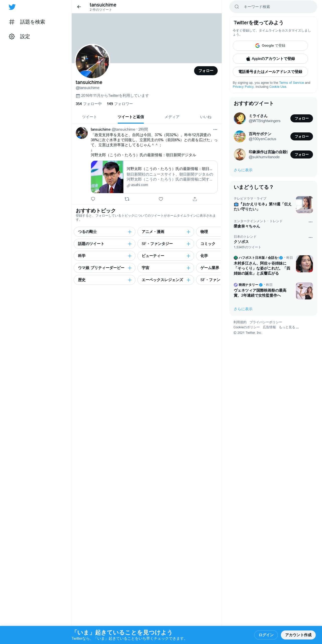Open 利用規約 footer link
The width and height of the screenshot is (322, 644).
tap(240, 322)
